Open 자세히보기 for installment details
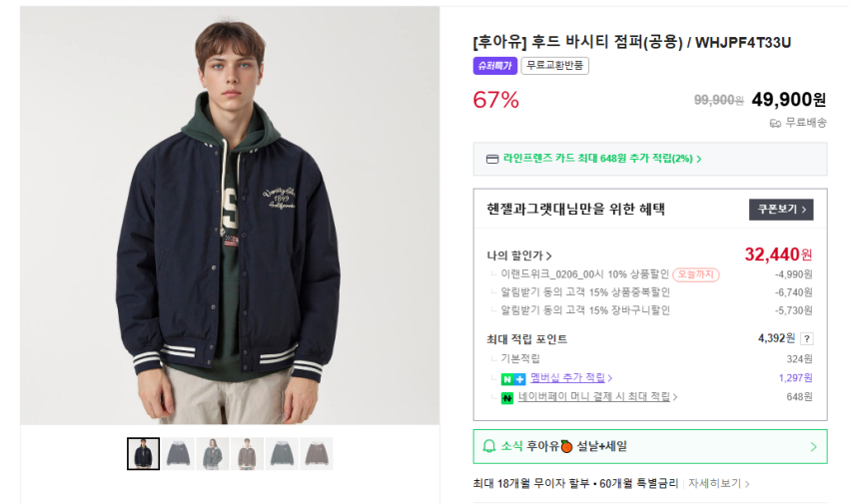This screenshot has height=504, width=849. pos(718,483)
